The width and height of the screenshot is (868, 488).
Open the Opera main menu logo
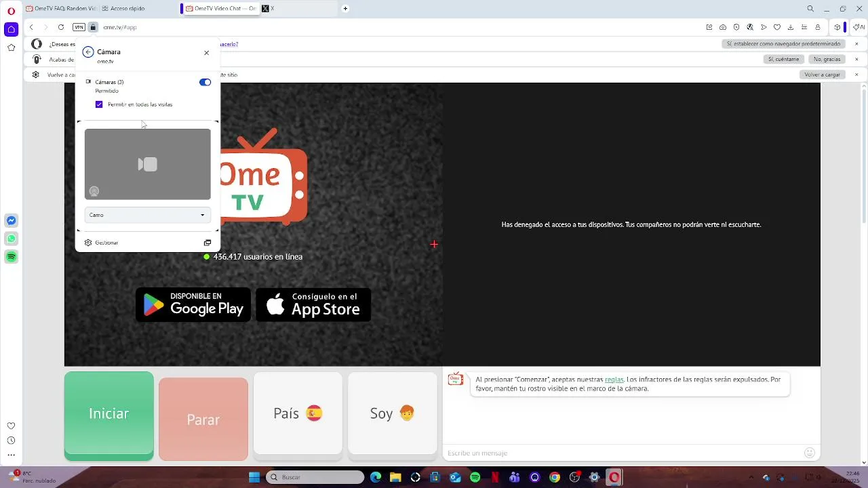point(11,11)
